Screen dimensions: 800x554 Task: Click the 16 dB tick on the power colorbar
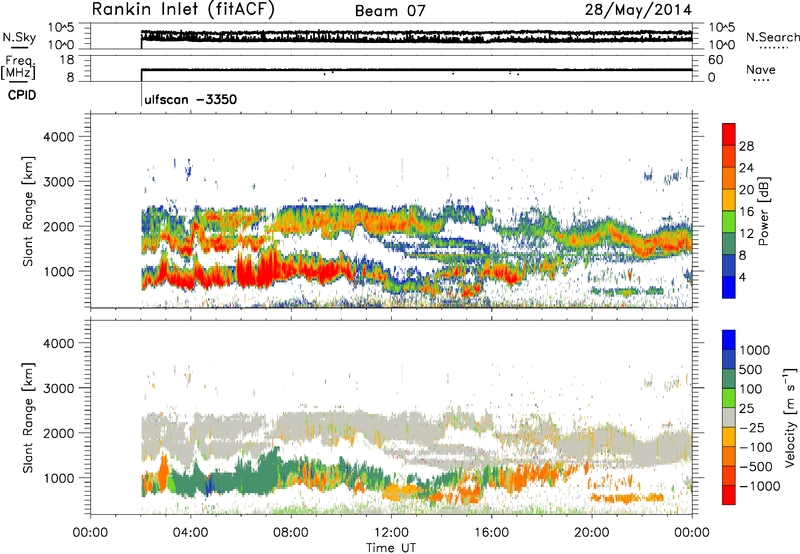click(x=746, y=212)
